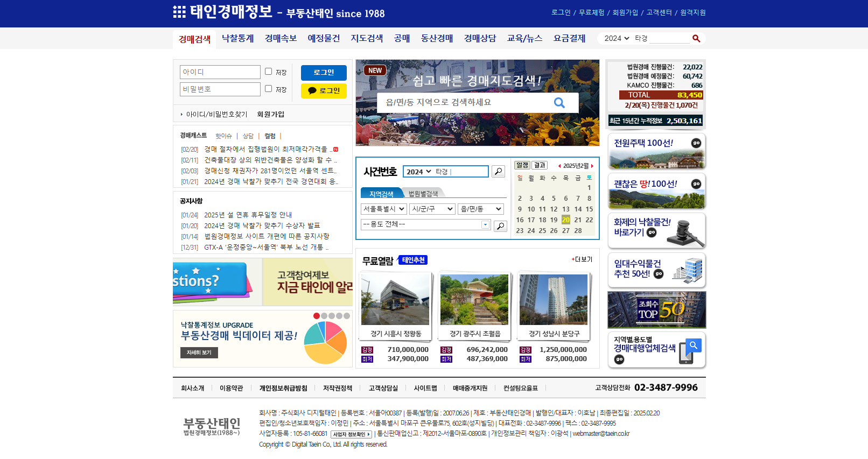Click the red N new icon on first 경매캐스트 article
This screenshot has width=868, height=459.
[335, 150]
